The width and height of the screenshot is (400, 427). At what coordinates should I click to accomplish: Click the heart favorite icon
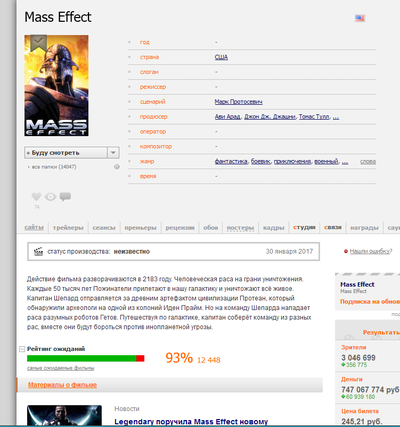[36, 197]
